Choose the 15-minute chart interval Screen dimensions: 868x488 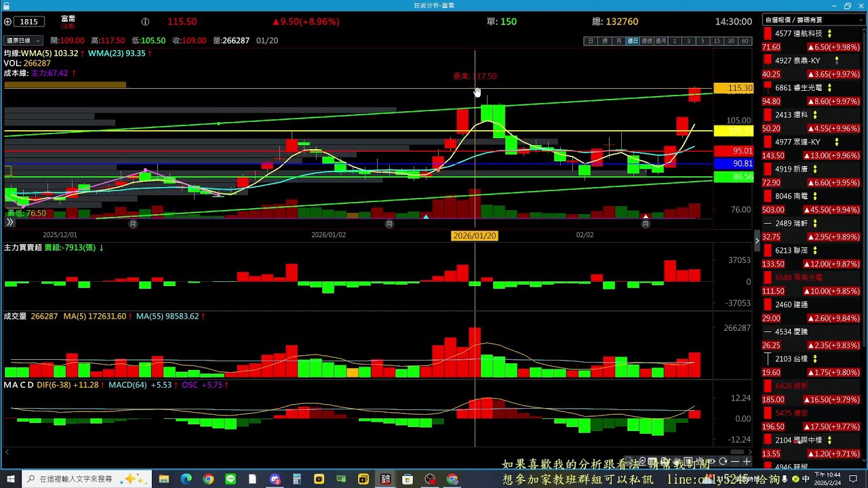pos(717,41)
